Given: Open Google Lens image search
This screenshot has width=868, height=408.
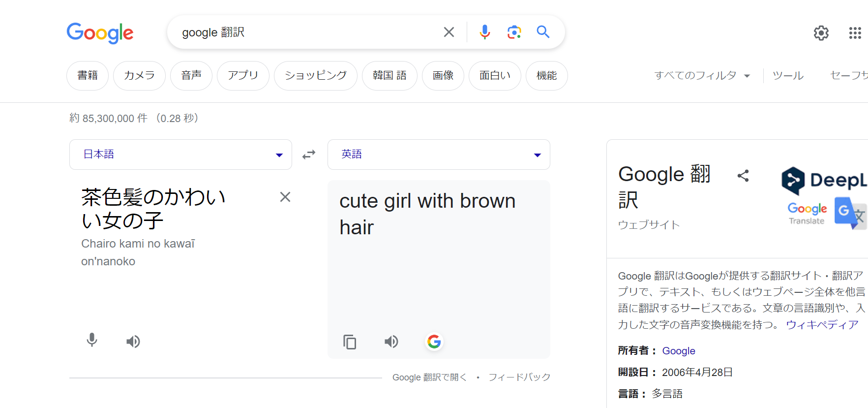Looking at the screenshot, I should pos(514,32).
